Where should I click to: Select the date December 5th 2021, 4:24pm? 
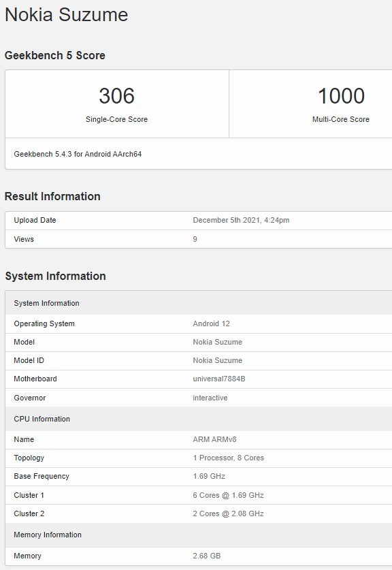click(241, 220)
